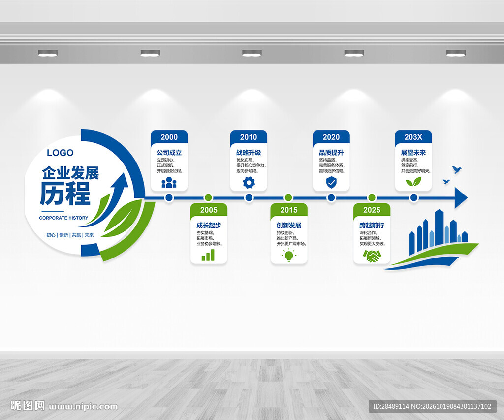Click the "203X" year header

coord(413,137)
